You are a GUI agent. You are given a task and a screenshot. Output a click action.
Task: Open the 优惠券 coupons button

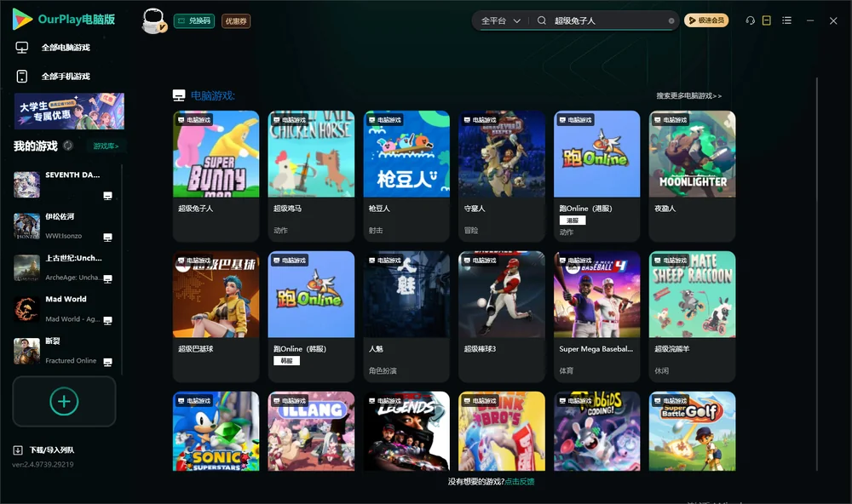[236, 21]
